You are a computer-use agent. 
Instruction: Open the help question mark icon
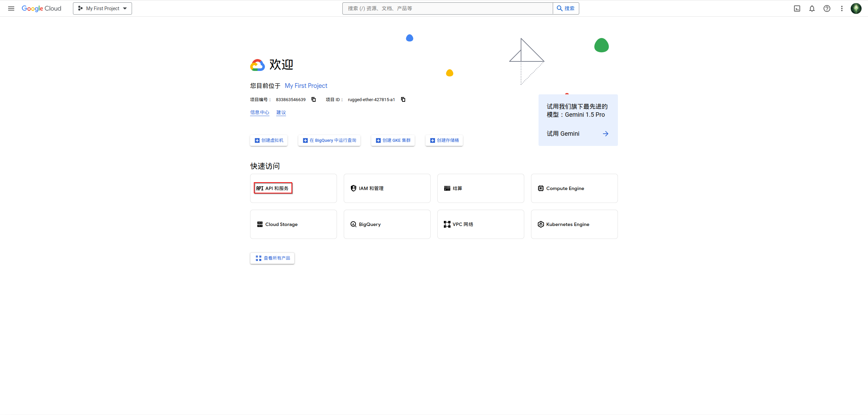pos(827,8)
